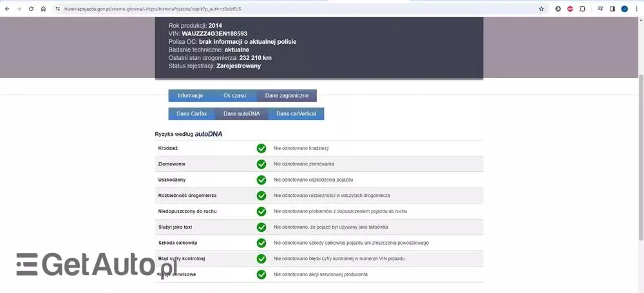Viewport: 644px width, 293px height.
Task: Go back to the previous page
Action: click(6, 9)
